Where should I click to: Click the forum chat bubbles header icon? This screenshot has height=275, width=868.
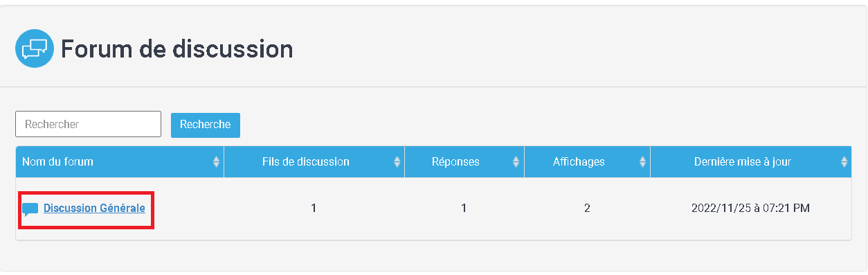click(35, 48)
